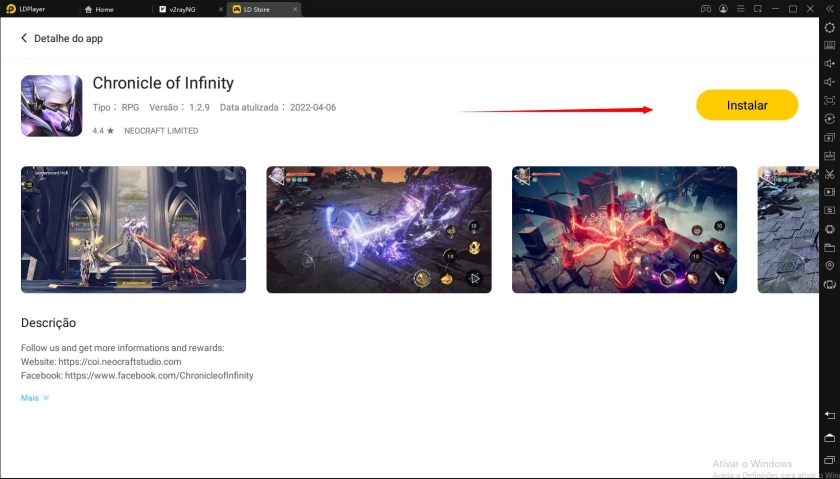Increase volume with sidebar speaker icon

(829, 64)
